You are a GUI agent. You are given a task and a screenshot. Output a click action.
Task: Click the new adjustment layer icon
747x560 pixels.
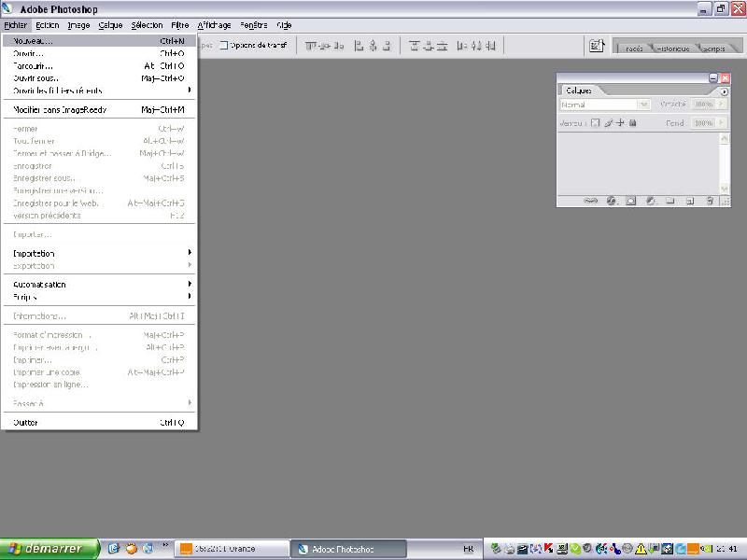[650, 201]
